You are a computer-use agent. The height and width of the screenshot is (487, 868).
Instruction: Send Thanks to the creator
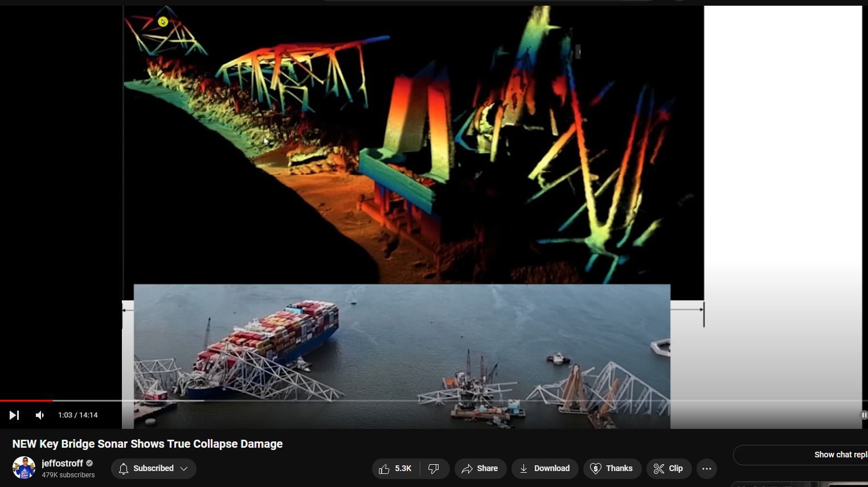[x=612, y=468]
